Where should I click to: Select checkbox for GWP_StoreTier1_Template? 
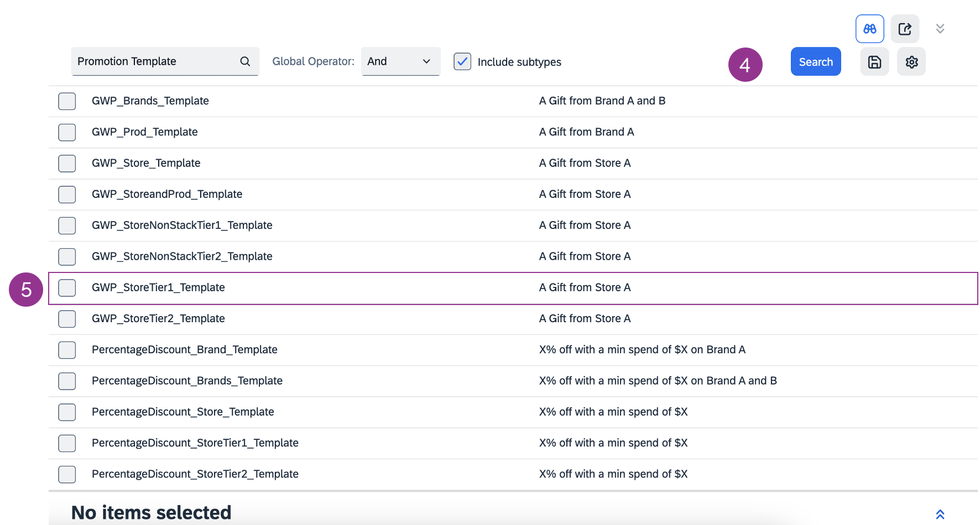pyautogui.click(x=67, y=288)
